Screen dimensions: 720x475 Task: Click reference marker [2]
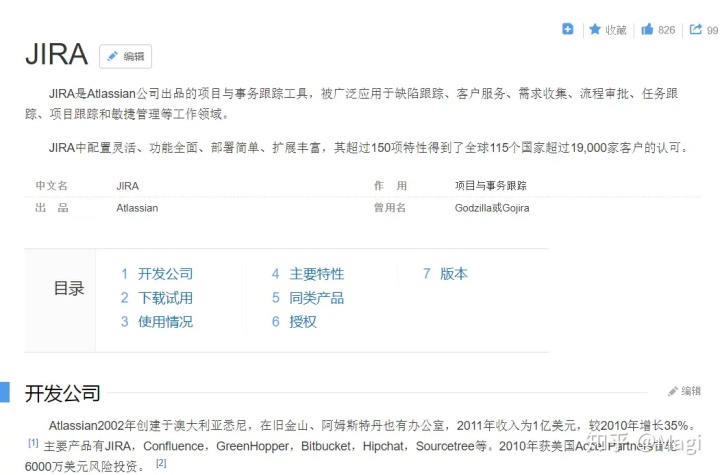(x=161, y=463)
